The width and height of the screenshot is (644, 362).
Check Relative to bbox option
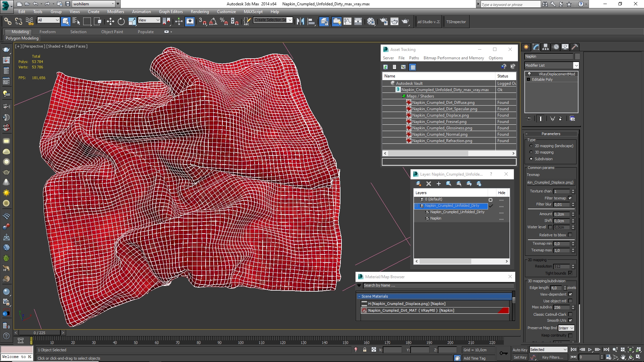pos(570,235)
